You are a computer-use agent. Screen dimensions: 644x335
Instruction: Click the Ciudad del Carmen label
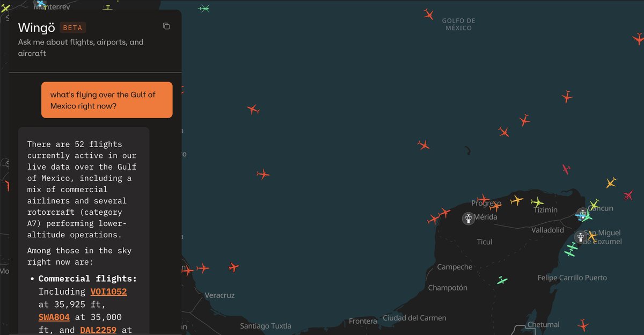pos(414,318)
